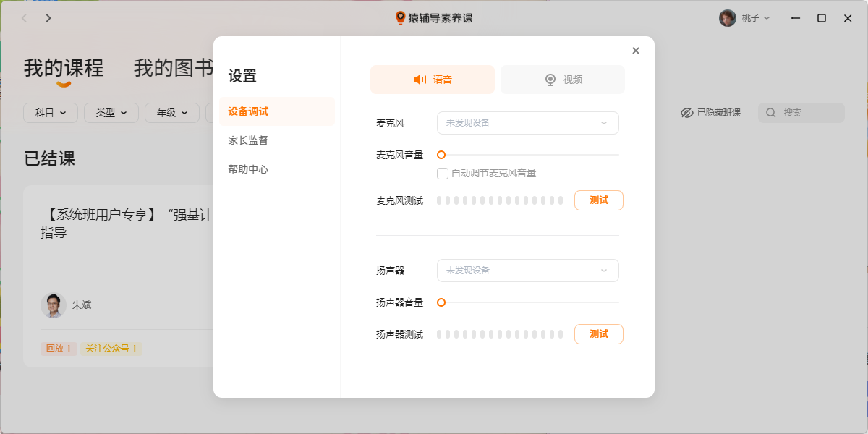This screenshot has width=868, height=434.
Task: Open the 桃子 account avatar
Action: (x=726, y=17)
